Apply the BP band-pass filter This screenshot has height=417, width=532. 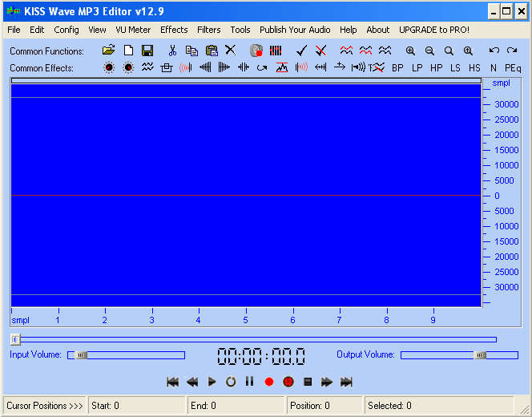tap(397, 68)
